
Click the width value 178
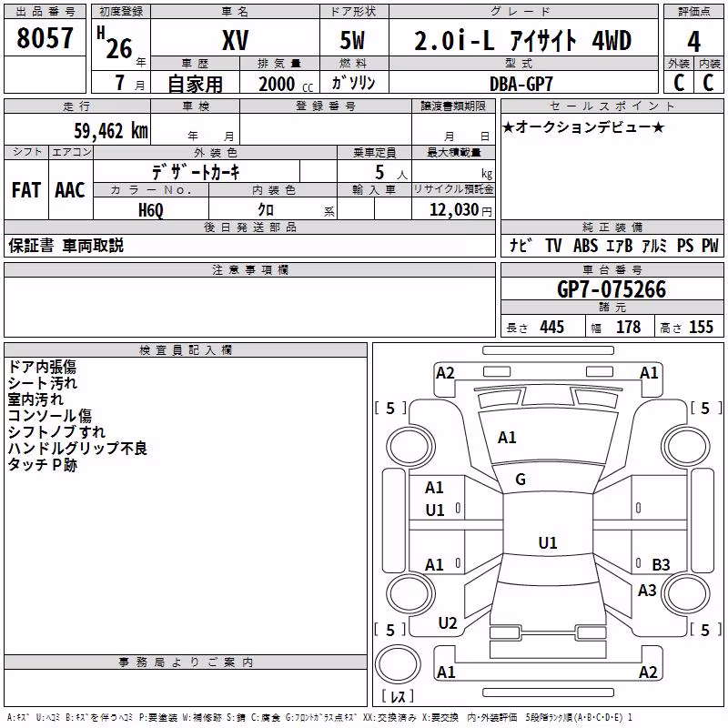click(x=628, y=327)
